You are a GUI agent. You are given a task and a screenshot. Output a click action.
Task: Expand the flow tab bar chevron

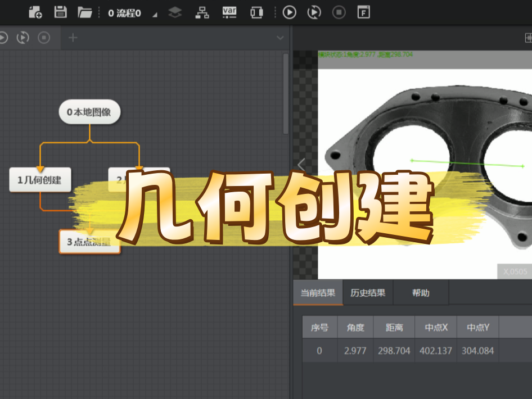coord(280,38)
